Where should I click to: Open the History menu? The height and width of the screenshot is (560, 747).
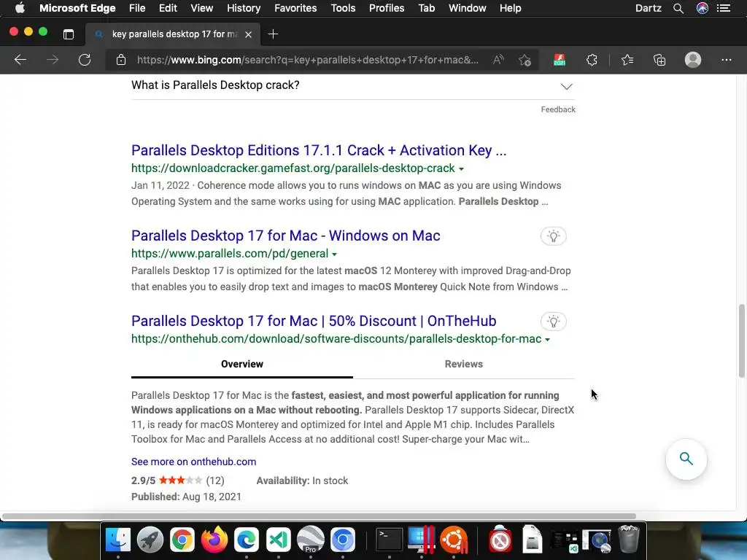click(x=244, y=8)
